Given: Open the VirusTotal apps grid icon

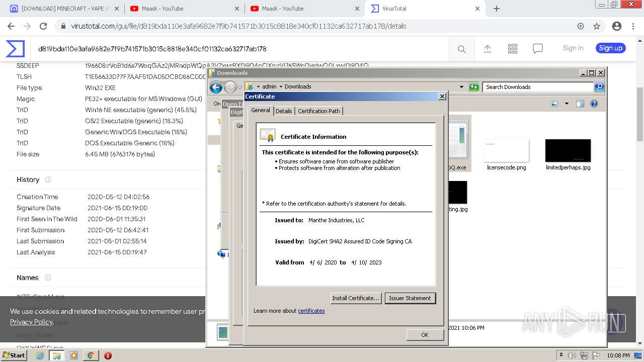Looking at the screenshot, I should (513, 48).
